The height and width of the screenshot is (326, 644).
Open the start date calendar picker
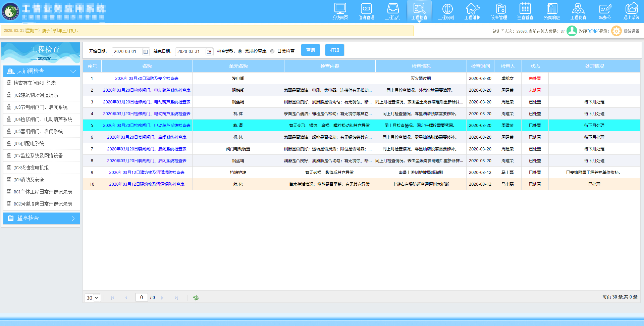point(146,51)
